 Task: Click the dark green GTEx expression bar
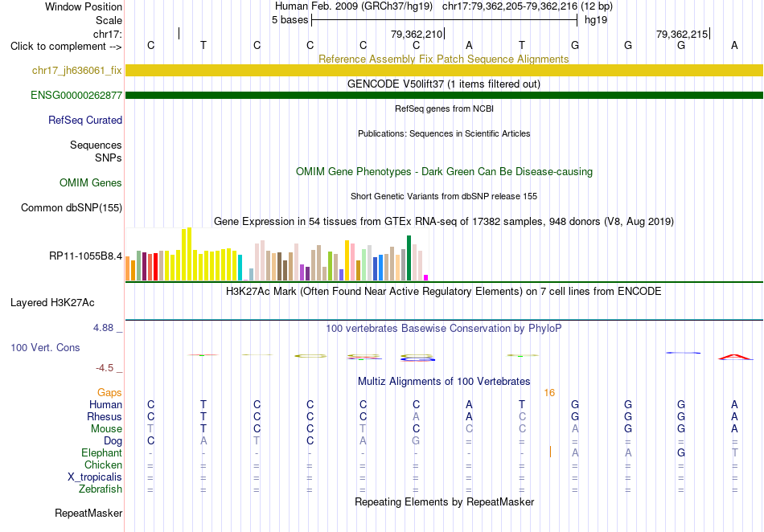pos(409,258)
